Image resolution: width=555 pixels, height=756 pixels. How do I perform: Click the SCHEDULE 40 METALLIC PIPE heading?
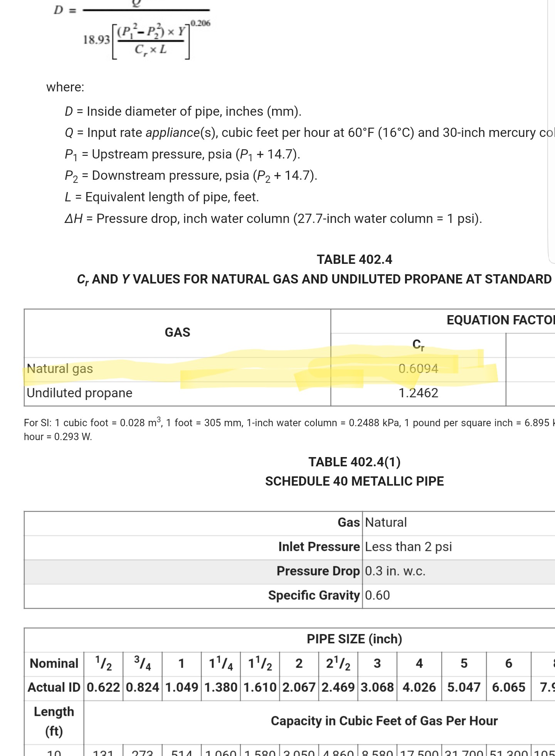coord(354,481)
